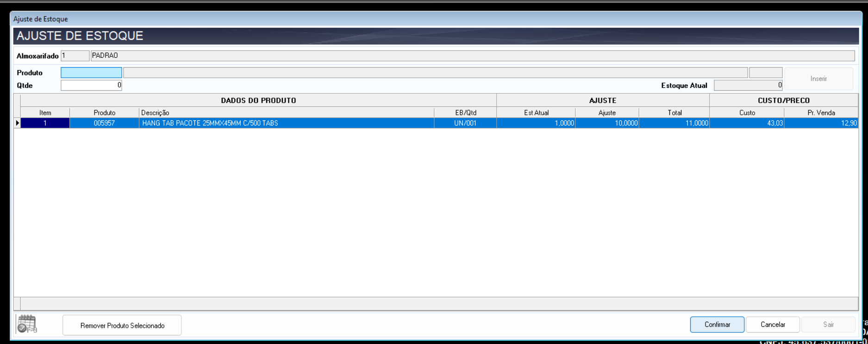The image size is (868, 344).
Task: Click the Sair button
Action: [x=828, y=325]
